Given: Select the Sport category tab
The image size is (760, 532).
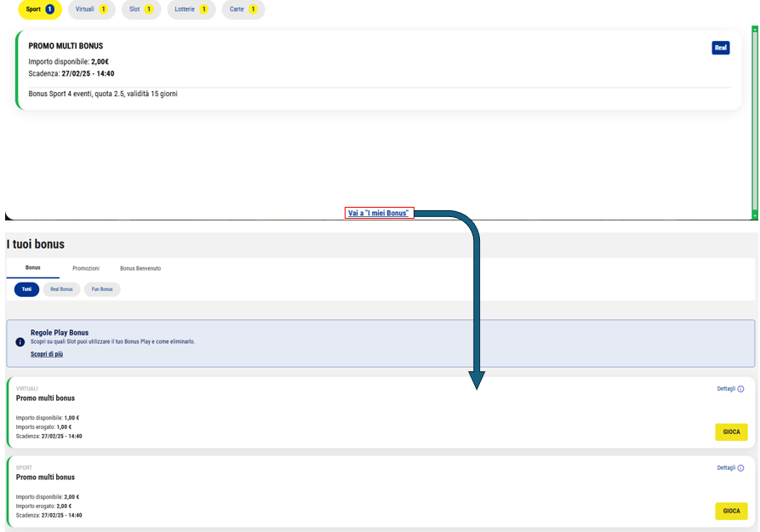Looking at the screenshot, I should (x=40, y=9).
